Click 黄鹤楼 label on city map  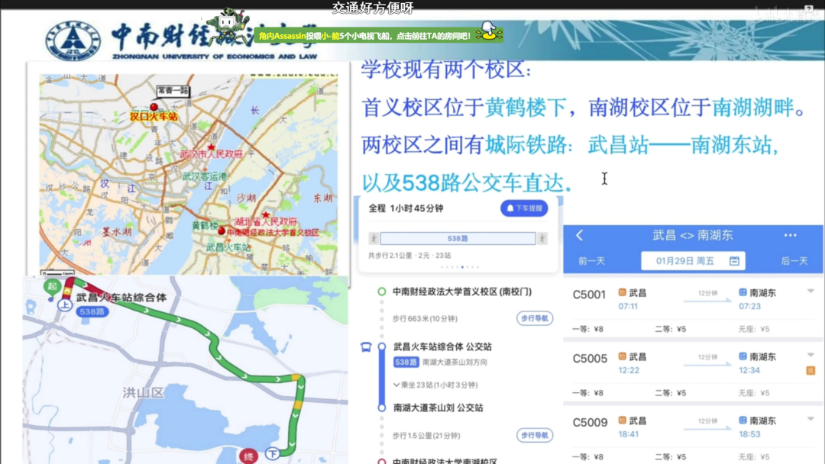205,225
